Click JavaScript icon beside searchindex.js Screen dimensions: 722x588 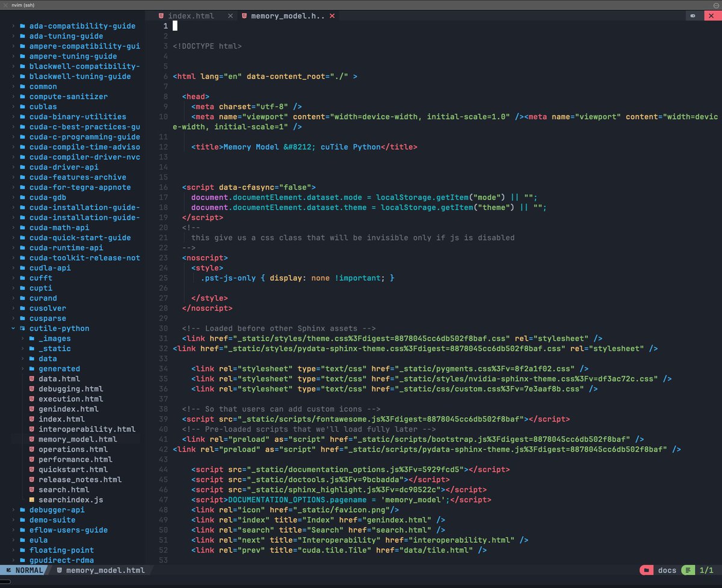tap(32, 500)
